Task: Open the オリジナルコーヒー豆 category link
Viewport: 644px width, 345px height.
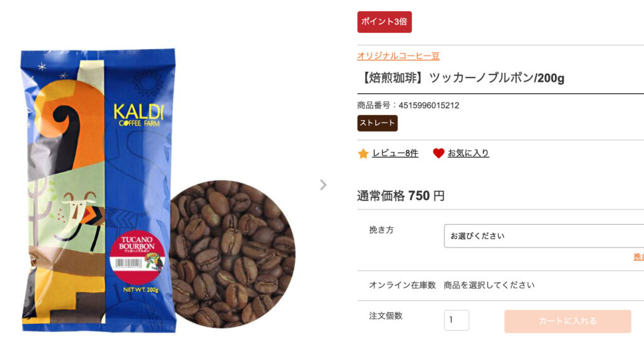Action: (398, 56)
